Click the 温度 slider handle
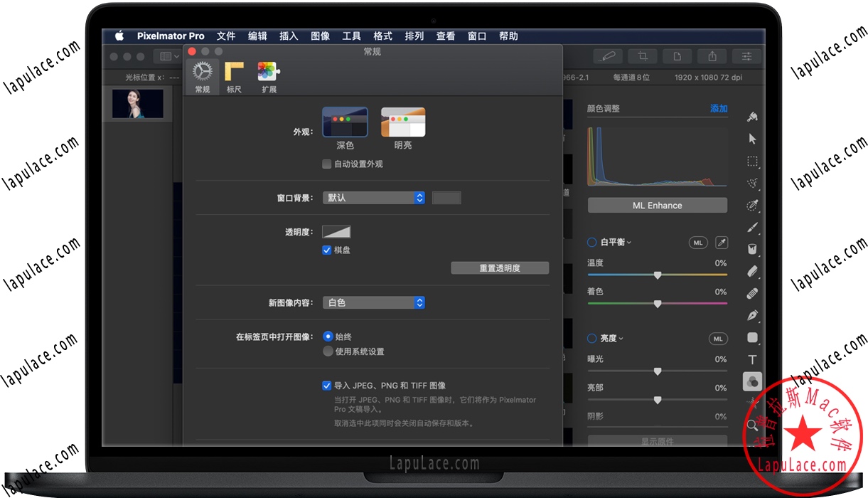Screen dimensions: 868x498 [658, 275]
